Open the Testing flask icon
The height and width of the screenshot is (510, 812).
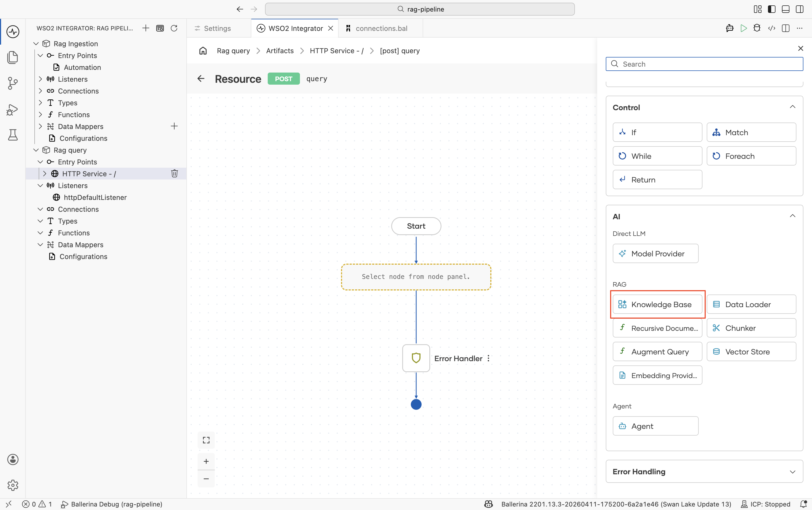tap(13, 135)
